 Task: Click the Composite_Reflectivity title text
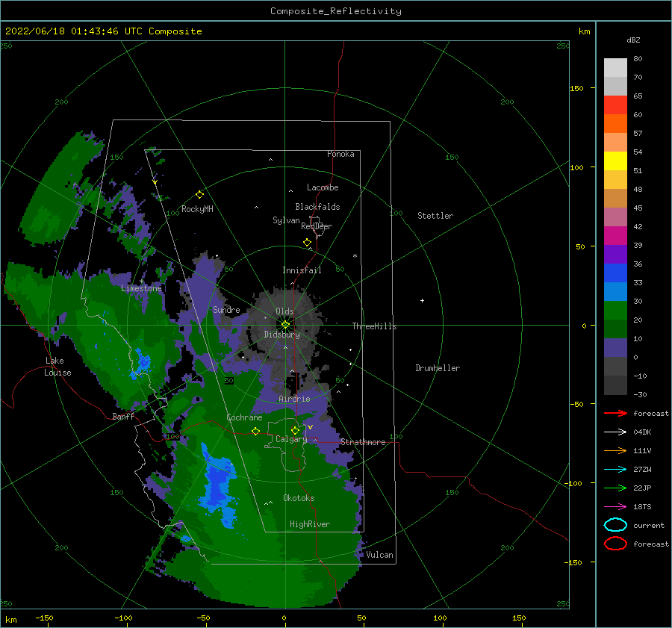(x=336, y=11)
